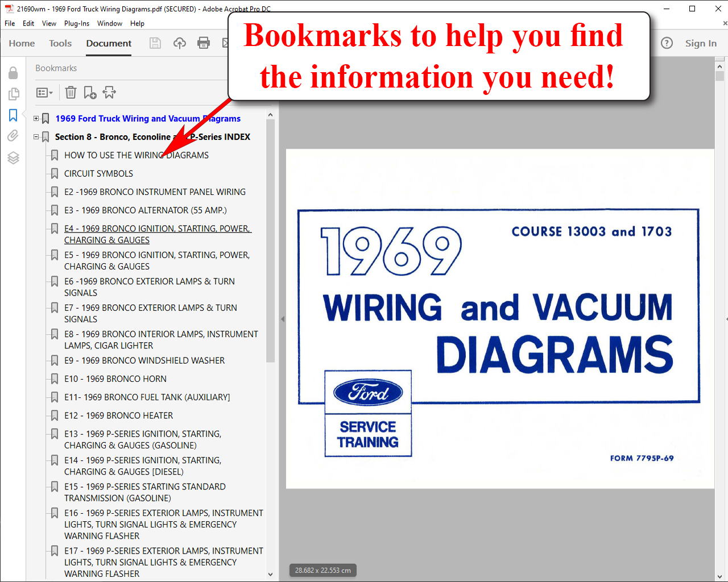This screenshot has height=582, width=728.
Task: Open CIRCUIT SYMBOLS bookmark
Action: click(98, 173)
